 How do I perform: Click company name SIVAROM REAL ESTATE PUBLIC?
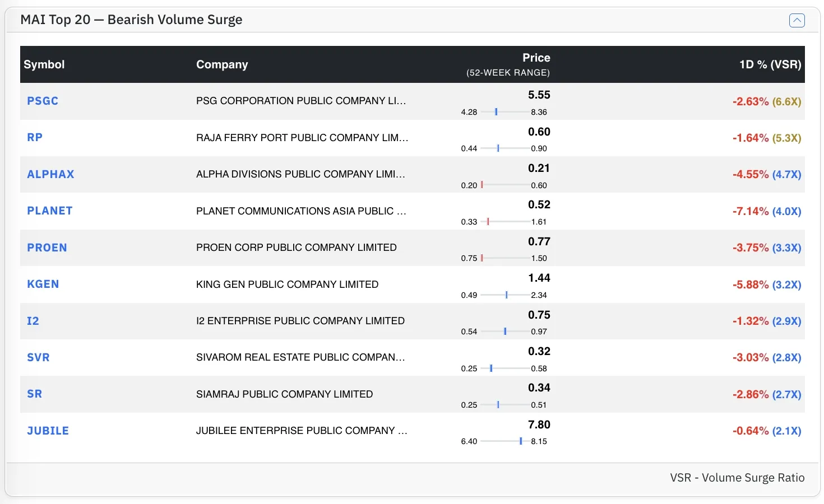300,357
